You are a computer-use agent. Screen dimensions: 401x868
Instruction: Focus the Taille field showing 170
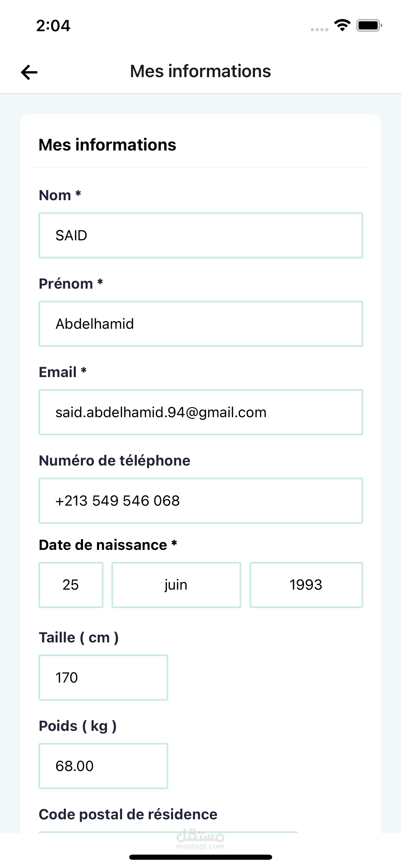pyautogui.click(x=103, y=678)
